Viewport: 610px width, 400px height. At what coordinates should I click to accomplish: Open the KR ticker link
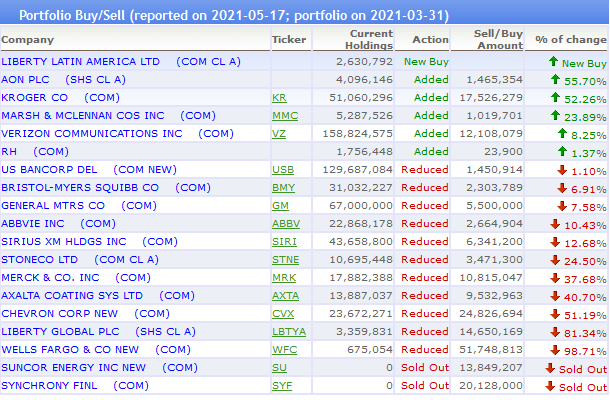coord(279,98)
